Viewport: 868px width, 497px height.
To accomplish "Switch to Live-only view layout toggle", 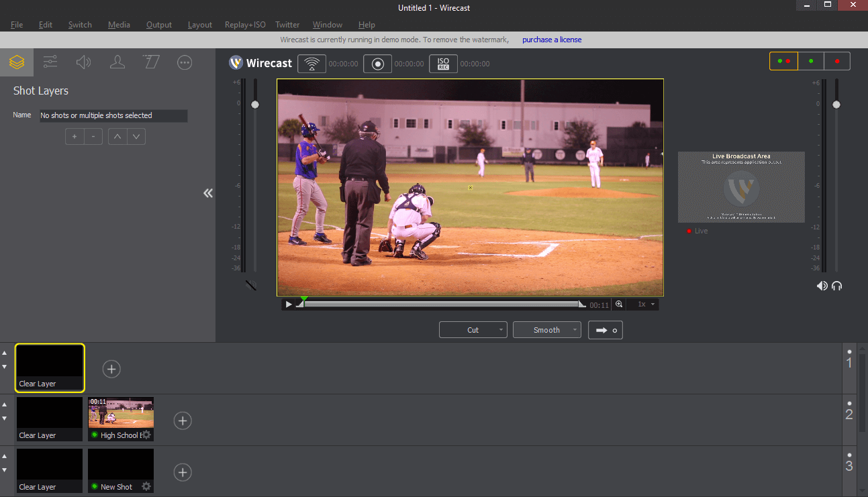I will (x=837, y=60).
